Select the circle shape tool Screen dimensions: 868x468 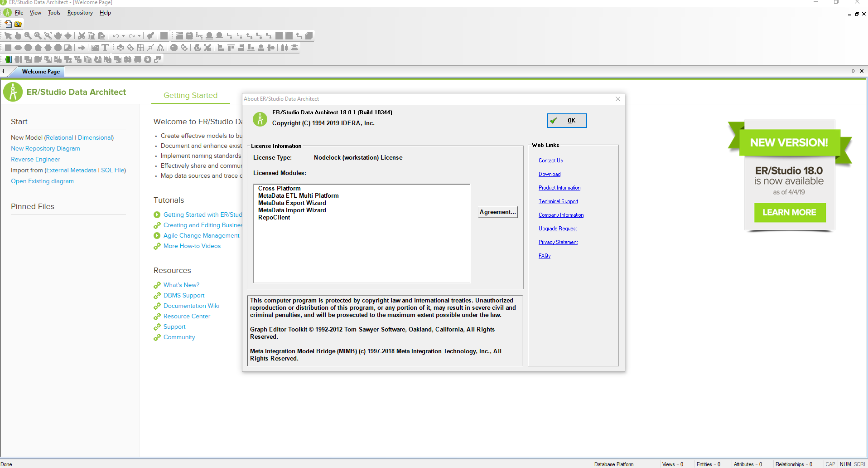pos(28,48)
